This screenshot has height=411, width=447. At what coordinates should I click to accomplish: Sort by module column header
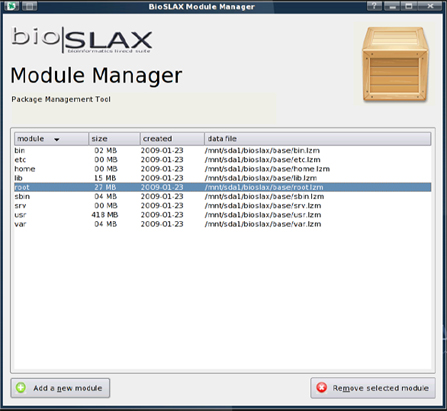(x=51, y=139)
